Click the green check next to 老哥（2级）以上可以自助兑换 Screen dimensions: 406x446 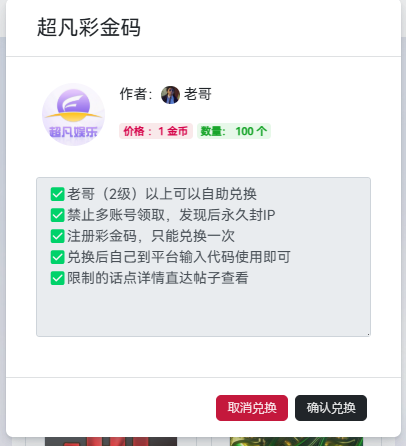point(57,194)
